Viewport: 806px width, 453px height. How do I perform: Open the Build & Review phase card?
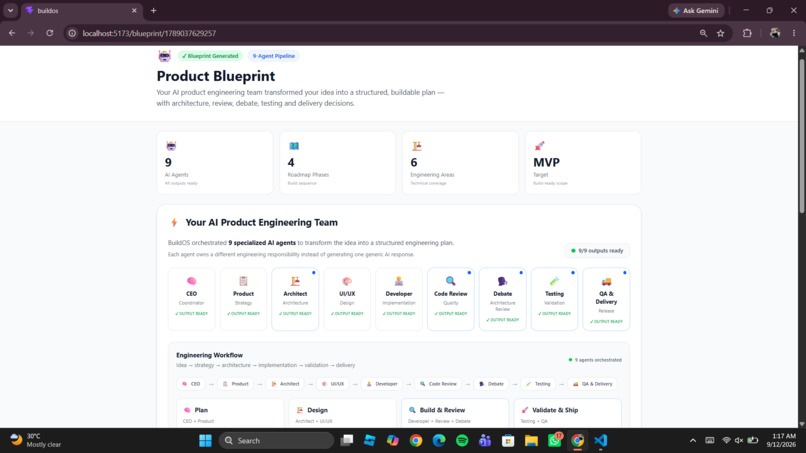coord(455,413)
